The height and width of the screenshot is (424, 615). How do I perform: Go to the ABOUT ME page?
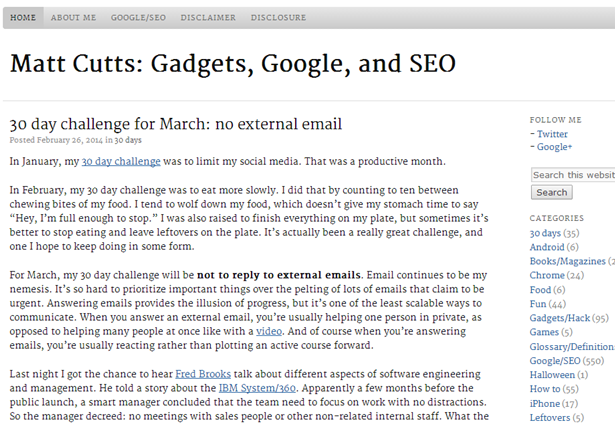pyautogui.click(x=73, y=18)
